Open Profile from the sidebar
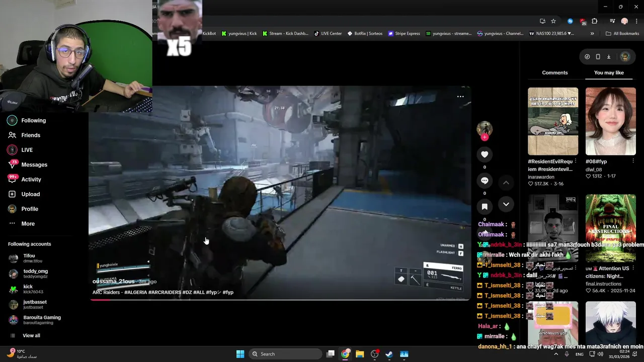This screenshot has width=644, height=362. pos(23,209)
